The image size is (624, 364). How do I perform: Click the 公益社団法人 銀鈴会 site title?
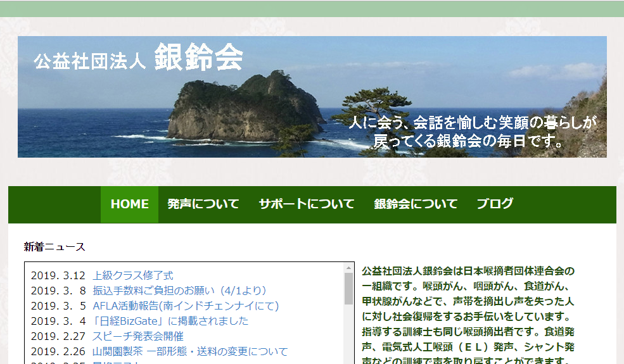point(138,59)
